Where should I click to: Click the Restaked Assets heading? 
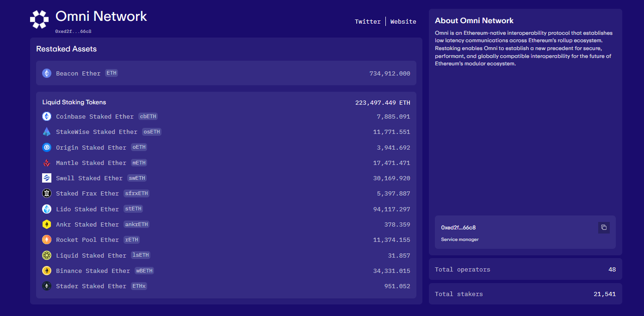click(66, 49)
